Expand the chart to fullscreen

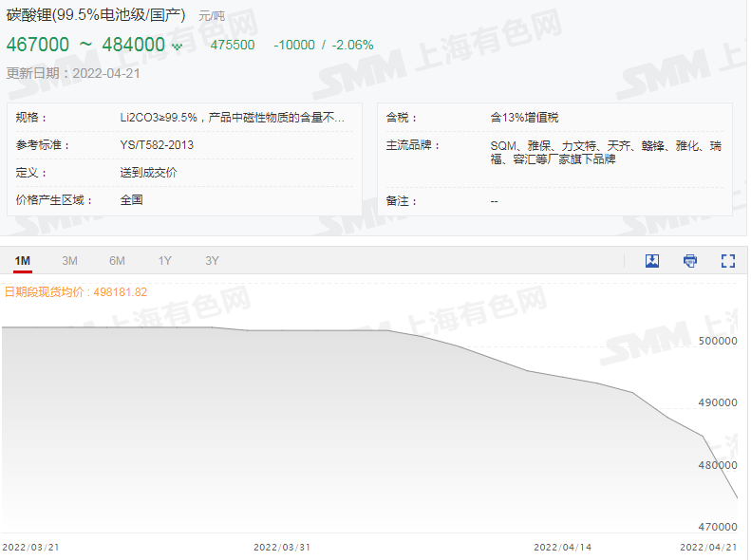pos(728,261)
